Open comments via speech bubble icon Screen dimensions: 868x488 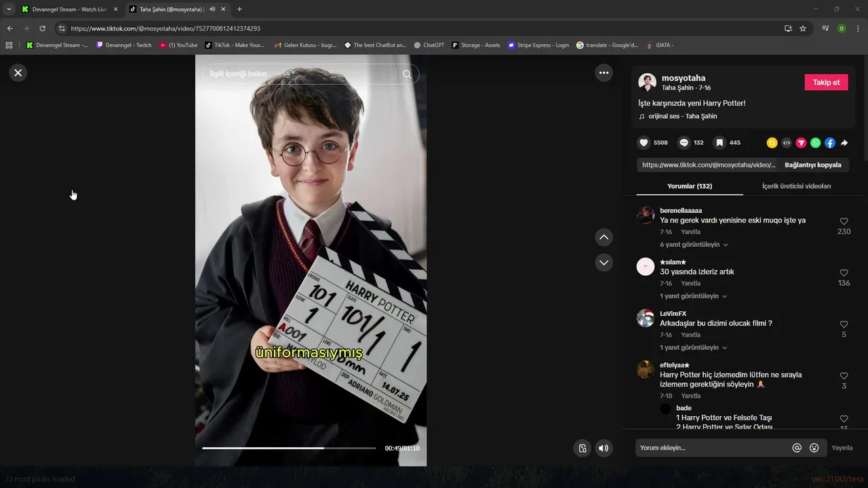point(684,142)
